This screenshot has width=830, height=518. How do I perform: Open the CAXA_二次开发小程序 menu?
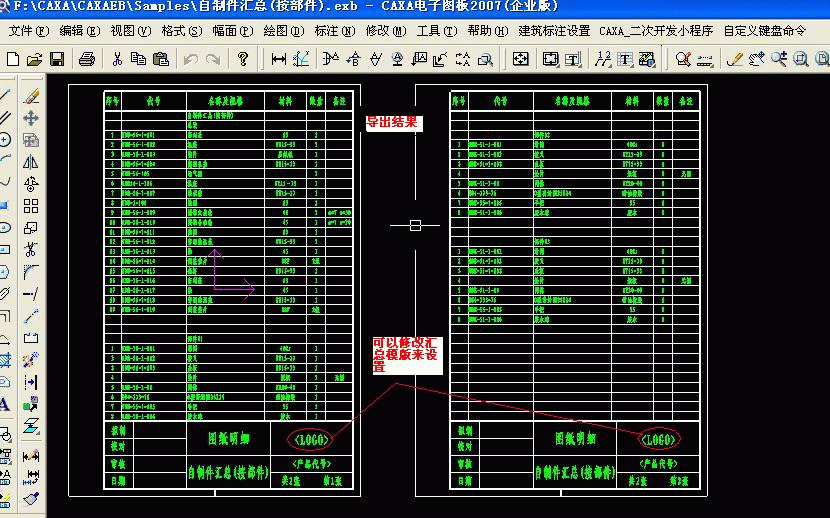656,31
